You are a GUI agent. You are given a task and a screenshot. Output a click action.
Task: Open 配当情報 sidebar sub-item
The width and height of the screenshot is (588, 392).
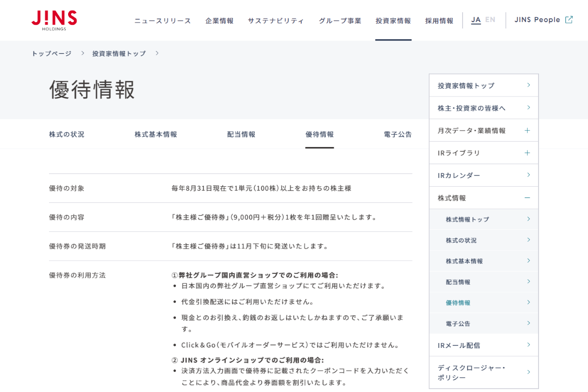click(x=484, y=282)
